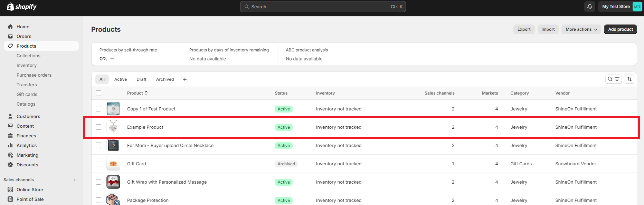Switch to the All tab

coord(102,79)
